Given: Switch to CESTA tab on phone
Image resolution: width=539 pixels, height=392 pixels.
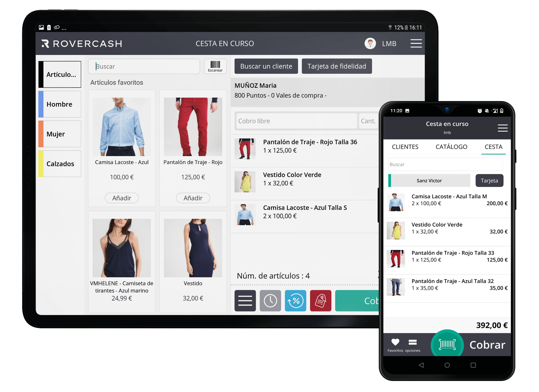Looking at the screenshot, I should click(x=493, y=147).
